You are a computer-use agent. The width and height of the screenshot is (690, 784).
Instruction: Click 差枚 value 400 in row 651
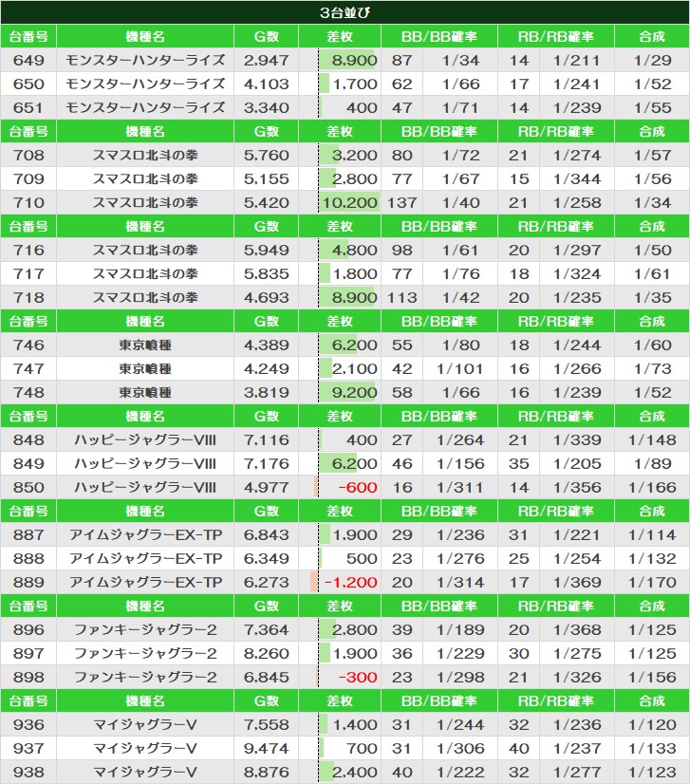[362, 108]
